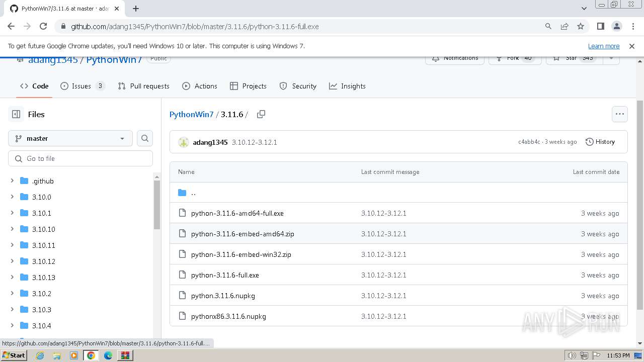
Task: Click the parent directory folder icon
Action: pos(182,193)
